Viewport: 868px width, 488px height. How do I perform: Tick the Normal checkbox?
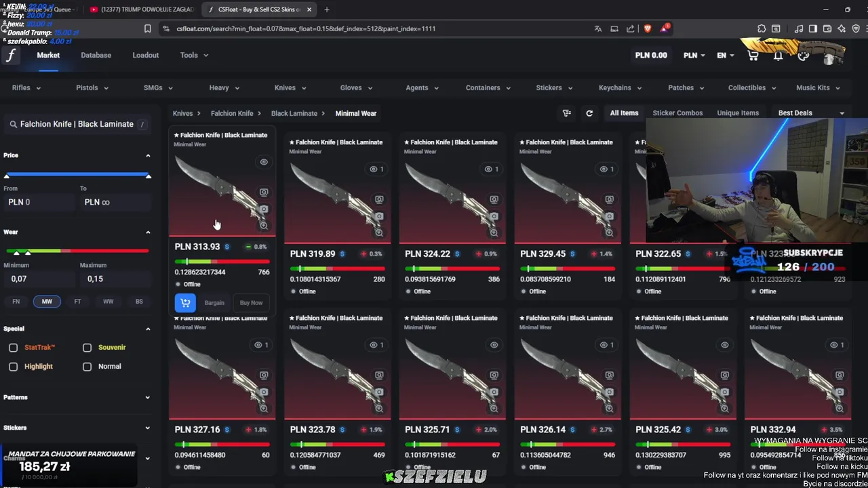pos(87,367)
